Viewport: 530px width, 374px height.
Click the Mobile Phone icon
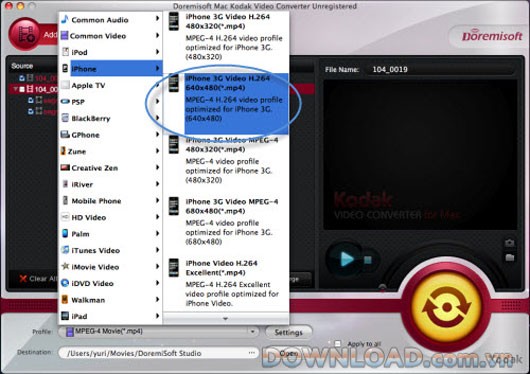[65, 200]
